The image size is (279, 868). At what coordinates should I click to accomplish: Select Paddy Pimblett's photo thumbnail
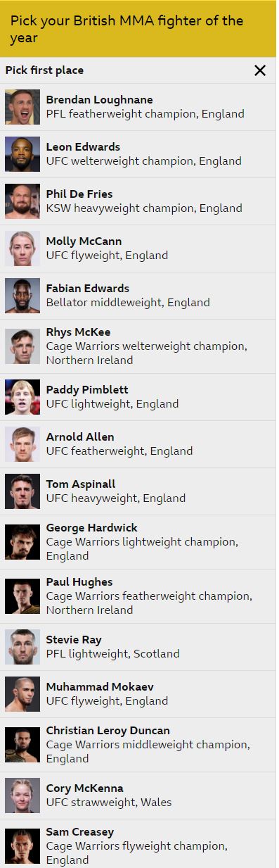[x=22, y=397]
